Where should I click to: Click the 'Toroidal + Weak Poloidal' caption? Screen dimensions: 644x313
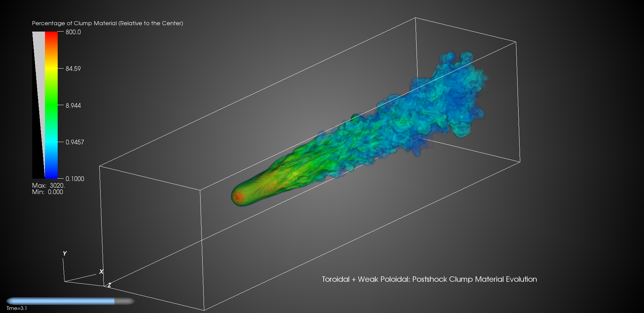click(x=429, y=279)
